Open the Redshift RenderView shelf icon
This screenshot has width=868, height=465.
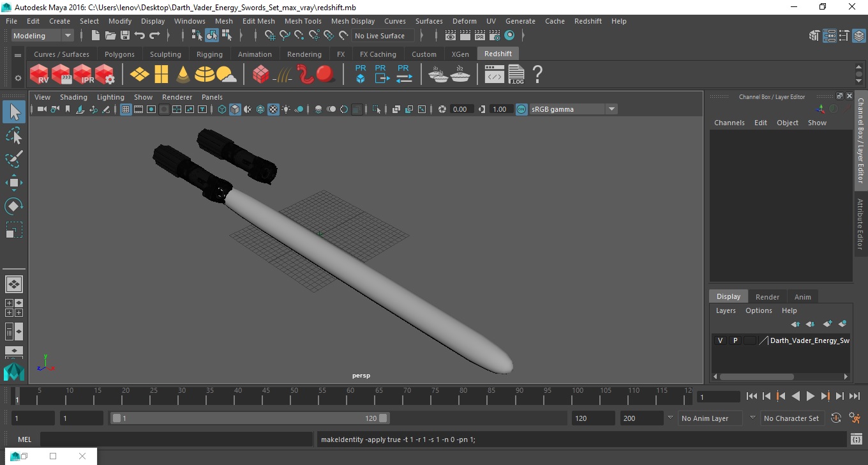click(x=40, y=75)
